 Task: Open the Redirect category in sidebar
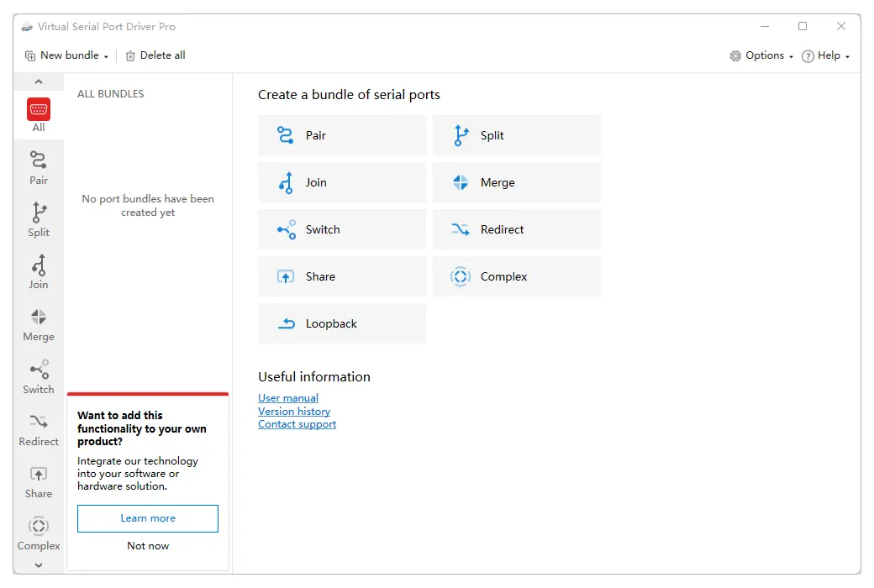[39, 429]
